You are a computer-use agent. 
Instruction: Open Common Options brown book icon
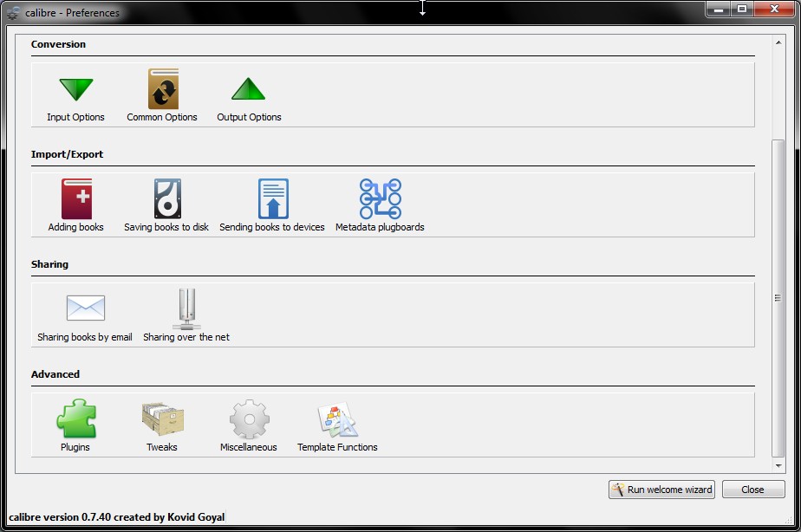(x=163, y=89)
